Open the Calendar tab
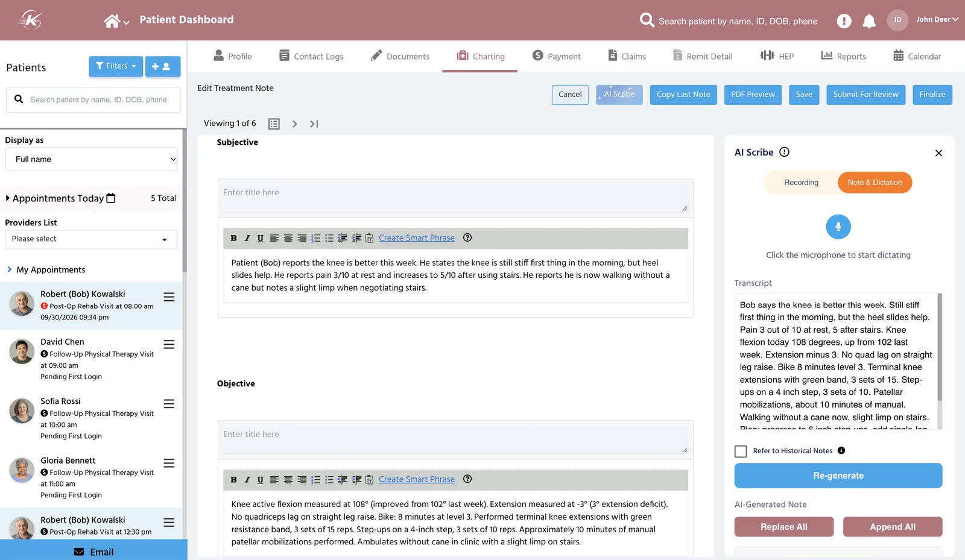Screen dimensions: 965x560 pos(917,56)
